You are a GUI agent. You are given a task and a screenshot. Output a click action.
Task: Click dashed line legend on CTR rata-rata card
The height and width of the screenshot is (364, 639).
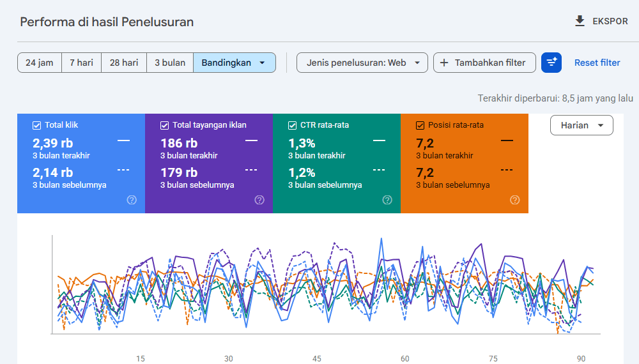coord(379,170)
